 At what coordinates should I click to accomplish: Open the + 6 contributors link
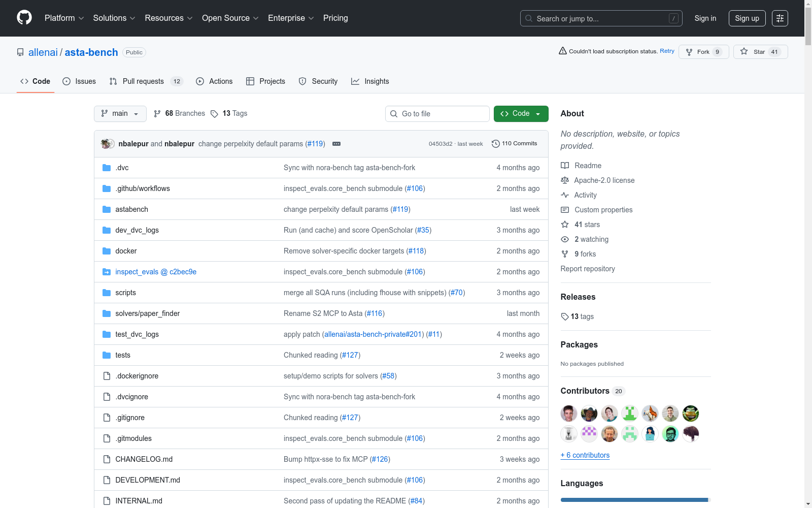585,455
